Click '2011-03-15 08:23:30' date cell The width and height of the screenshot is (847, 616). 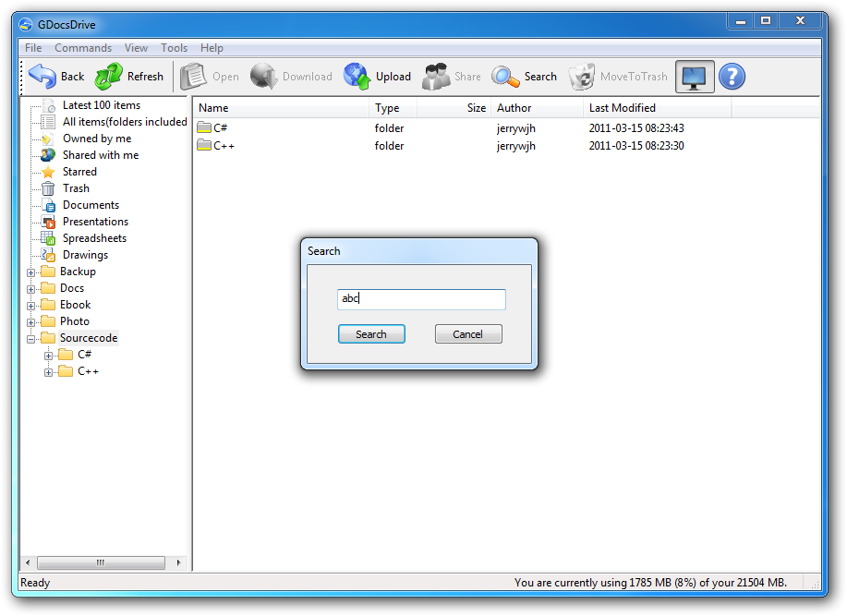636,145
